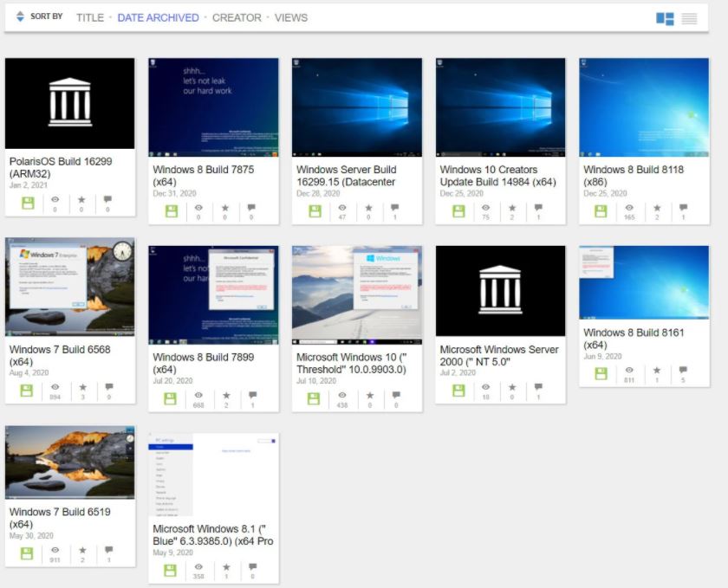The height and width of the screenshot is (588, 728).
Task: Click the Windows 8 Build 7899 (x64) title
Action: click(x=204, y=363)
